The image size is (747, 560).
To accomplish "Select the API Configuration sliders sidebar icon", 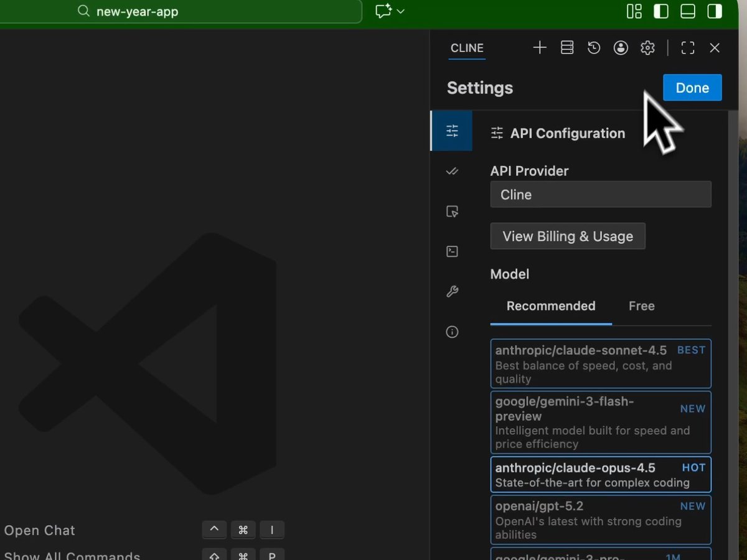I will 452,131.
